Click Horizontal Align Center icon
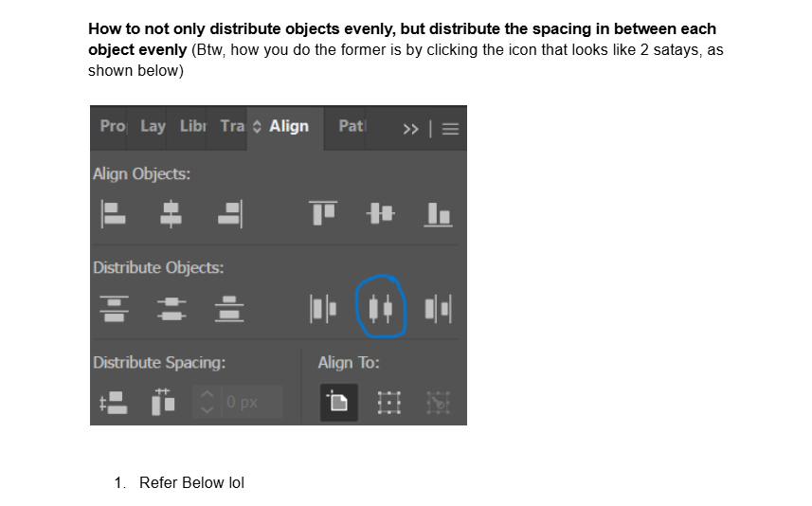 (x=171, y=214)
